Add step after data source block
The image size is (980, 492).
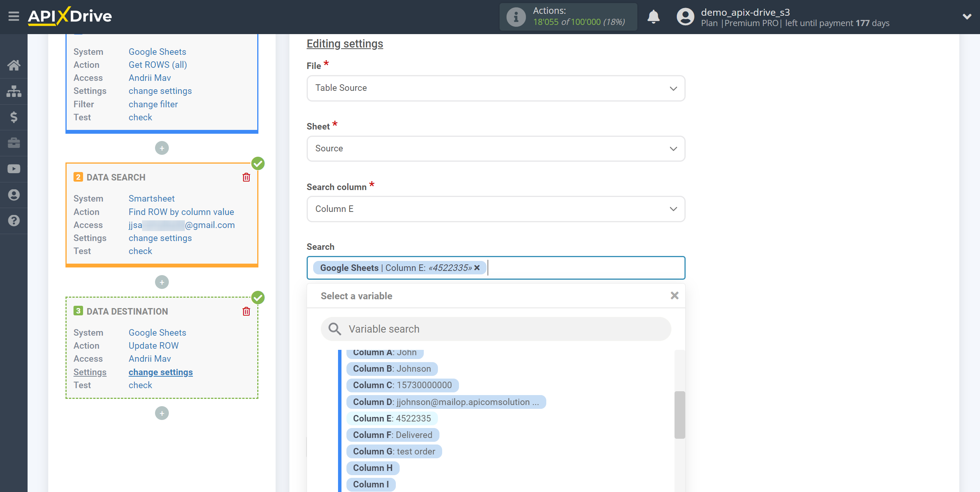pos(162,148)
